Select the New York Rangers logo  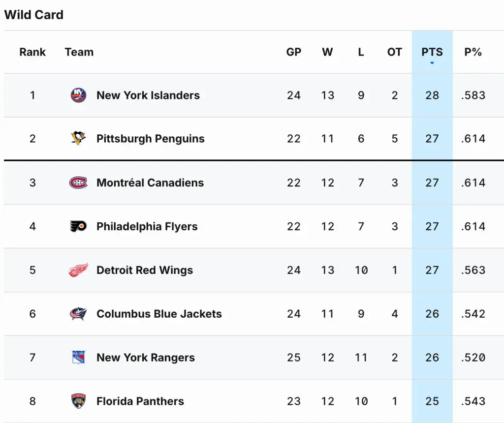pos(78,358)
